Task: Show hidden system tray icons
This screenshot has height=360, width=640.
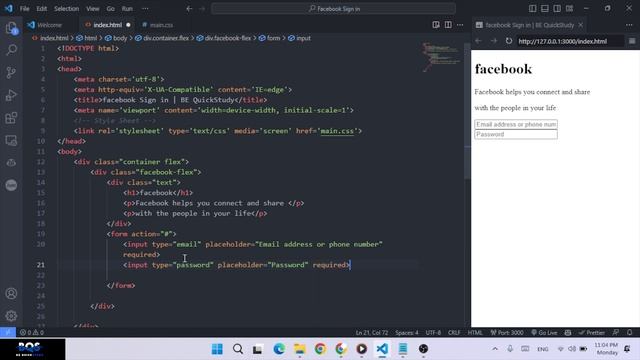Action: 495,349
